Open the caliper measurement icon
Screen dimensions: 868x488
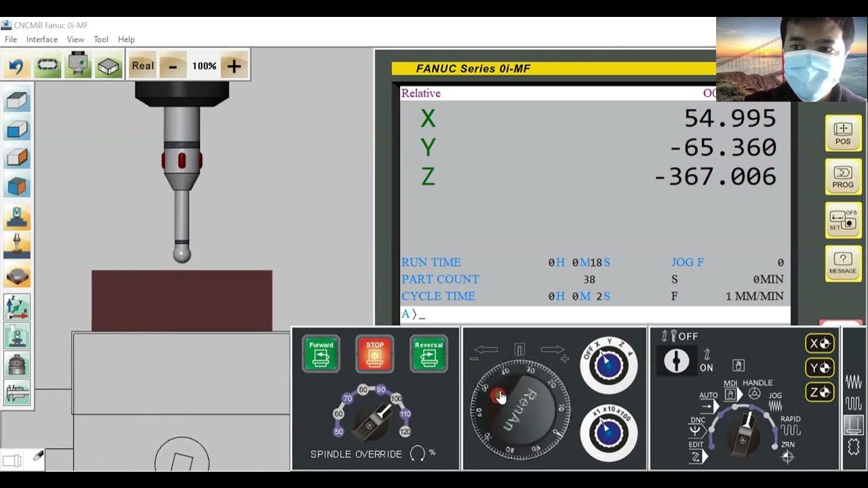point(17,392)
